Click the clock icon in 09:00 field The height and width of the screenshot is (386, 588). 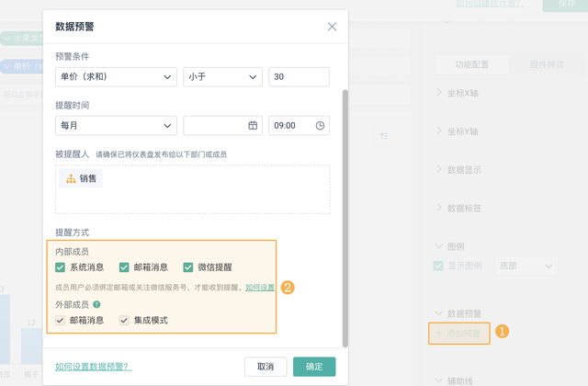(320, 126)
